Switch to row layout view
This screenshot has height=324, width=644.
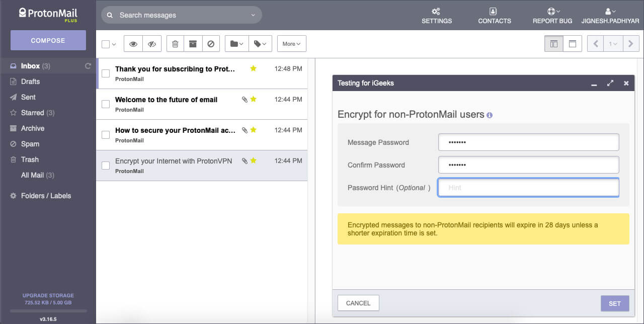click(x=573, y=44)
